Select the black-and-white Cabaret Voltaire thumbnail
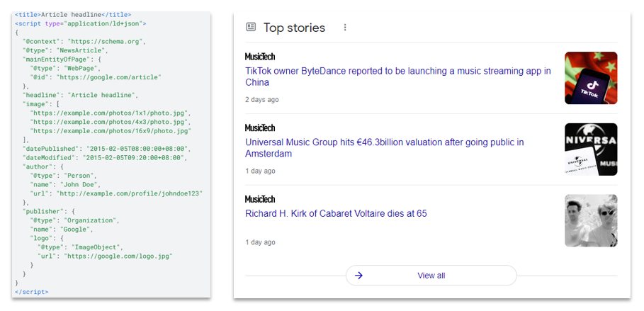The height and width of the screenshot is (311, 644). [x=591, y=220]
